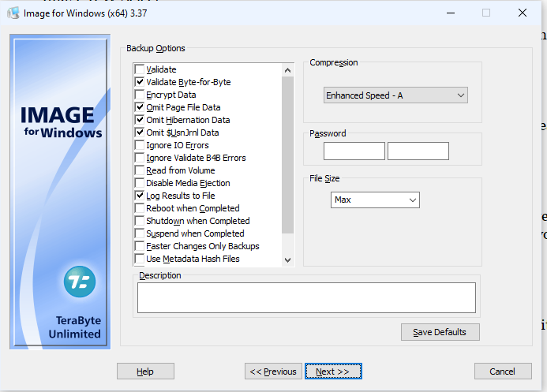Image resolution: width=547 pixels, height=392 pixels.
Task: Enable Read from Volume option
Action: [x=140, y=170]
